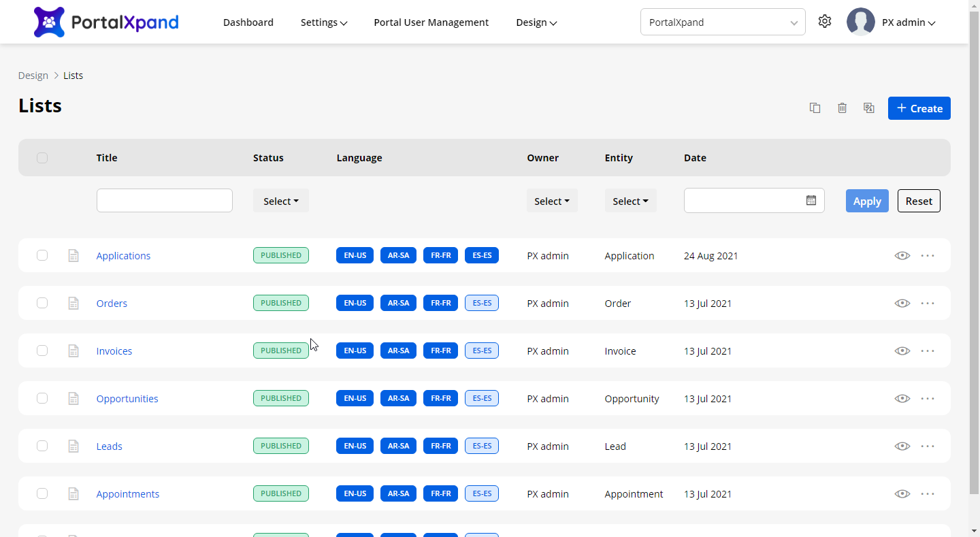Click the eye preview icon for Applications
The image size is (980, 537).
tap(902, 256)
